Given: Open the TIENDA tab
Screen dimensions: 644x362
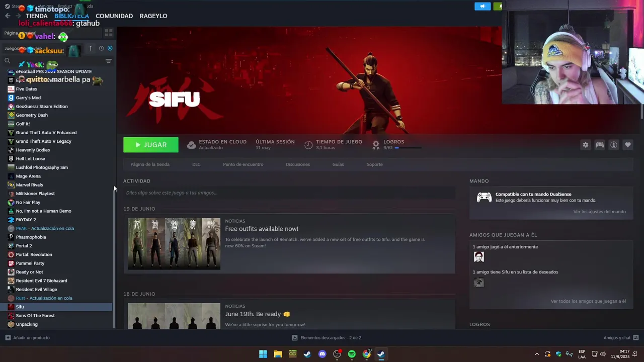Looking at the screenshot, I should click(37, 16).
